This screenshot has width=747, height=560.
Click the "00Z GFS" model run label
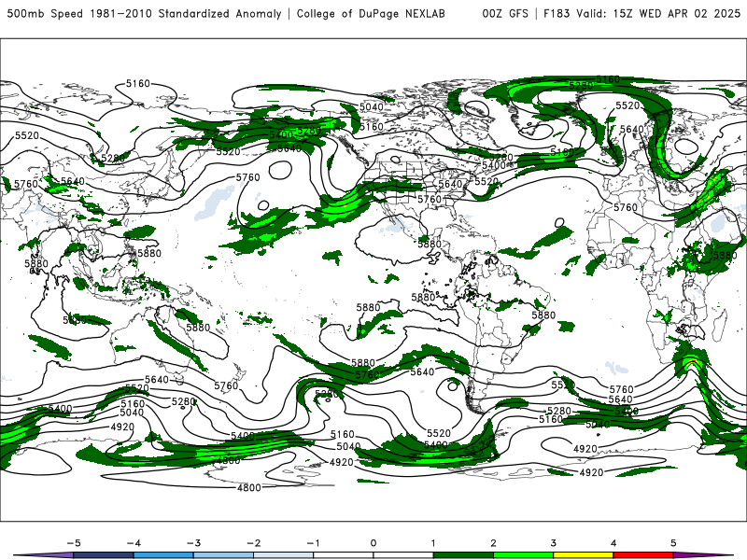point(505,14)
